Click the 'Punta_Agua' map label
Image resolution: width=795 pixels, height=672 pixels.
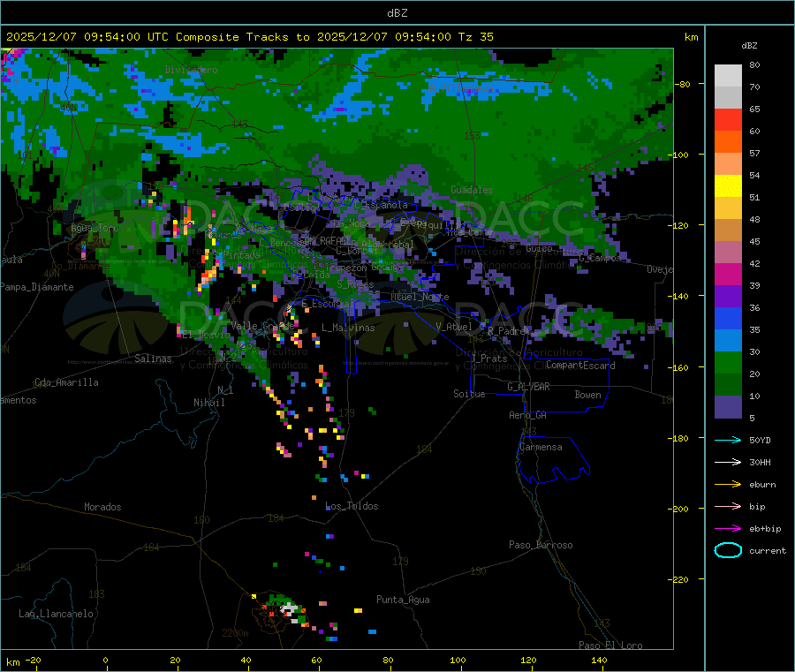[x=403, y=600]
